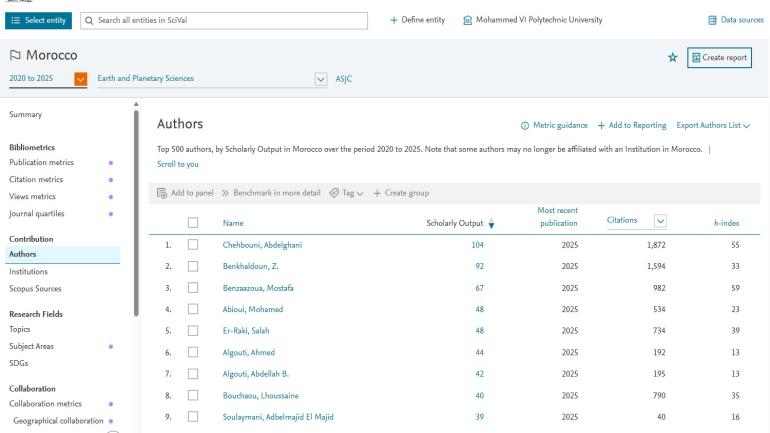
Task: Click the Mohammed VI Polytechnic University institution icon
Action: click(x=468, y=21)
